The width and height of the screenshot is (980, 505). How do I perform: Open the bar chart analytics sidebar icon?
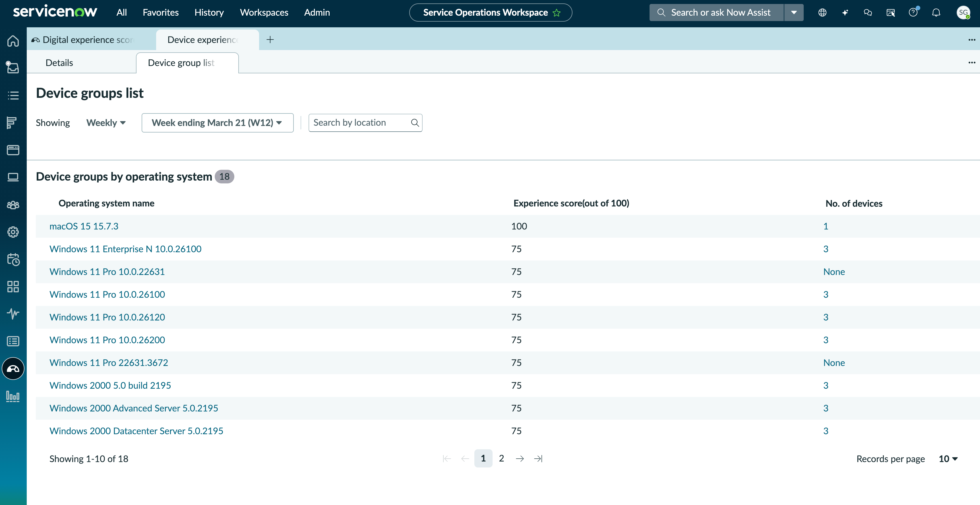13,396
